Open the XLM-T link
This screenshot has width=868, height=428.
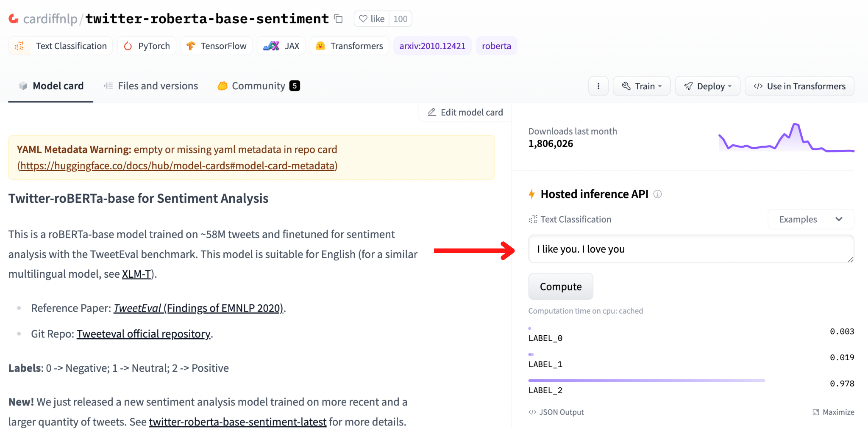coord(136,274)
